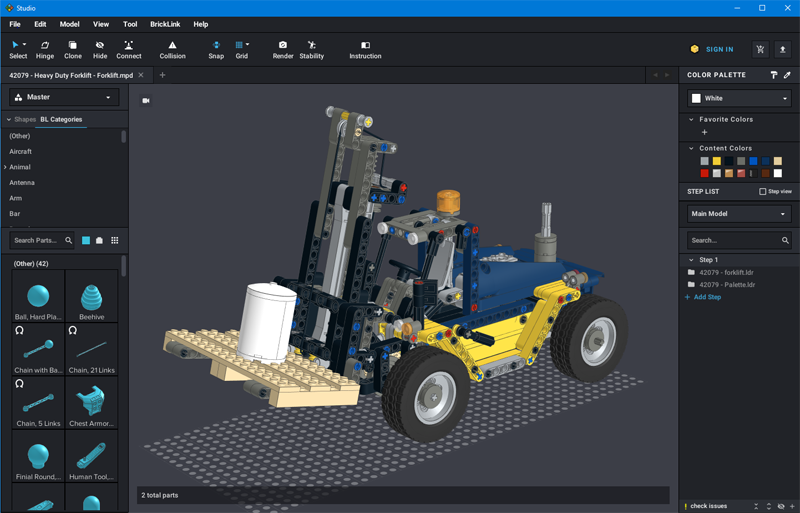Image resolution: width=800 pixels, height=513 pixels.
Task: Pick the yellow content color swatch
Action: click(x=716, y=161)
